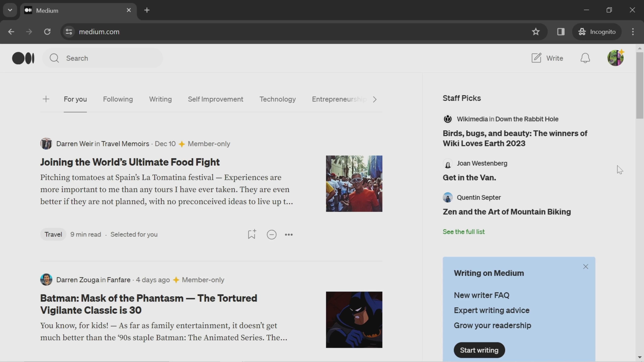Click the Start writing button
The height and width of the screenshot is (362, 644).
(479, 350)
